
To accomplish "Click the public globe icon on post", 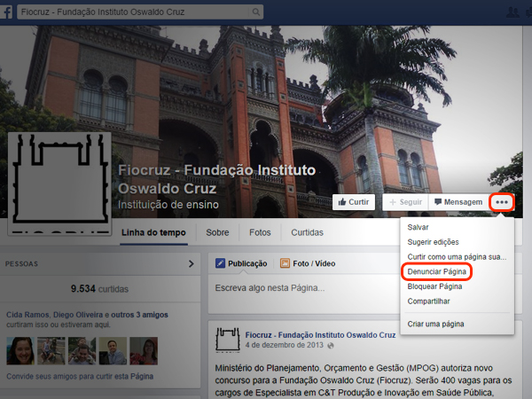I will tap(331, 346).
